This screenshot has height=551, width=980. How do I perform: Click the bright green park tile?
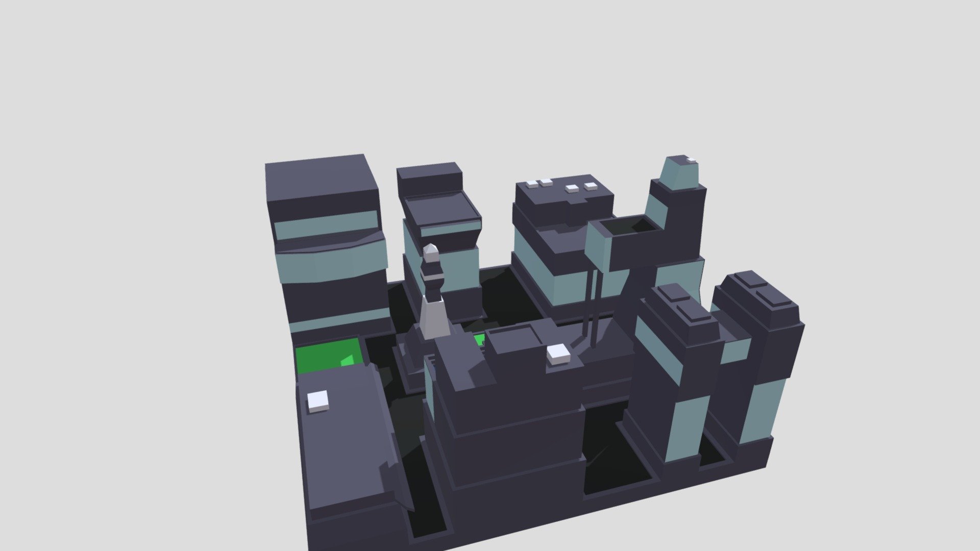(331, 355)
